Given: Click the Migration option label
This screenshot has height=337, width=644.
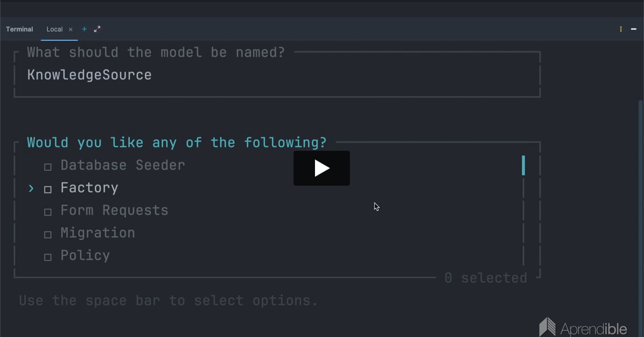Looking at the screenshot, I should (x=98, y=233).
